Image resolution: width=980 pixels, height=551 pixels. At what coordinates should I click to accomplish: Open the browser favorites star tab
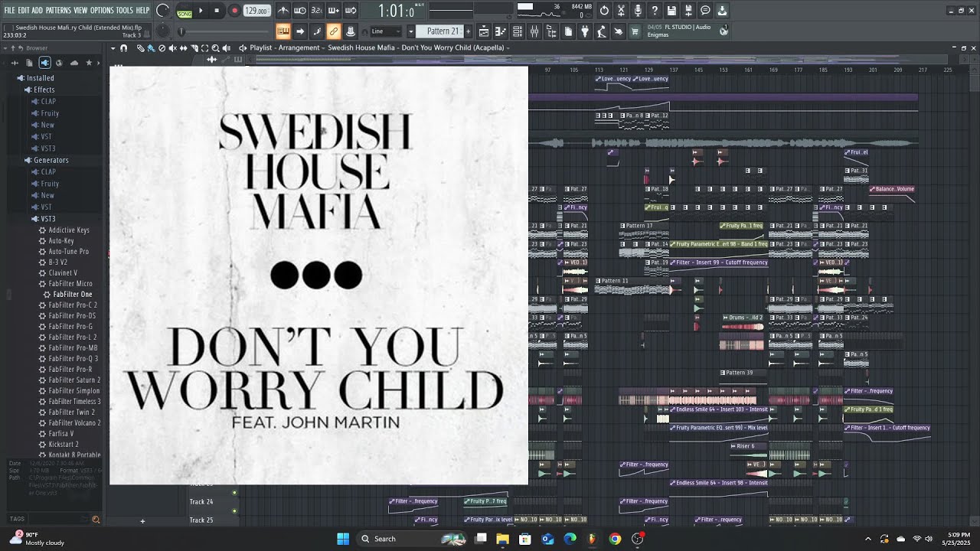click(x=89, y=63)
